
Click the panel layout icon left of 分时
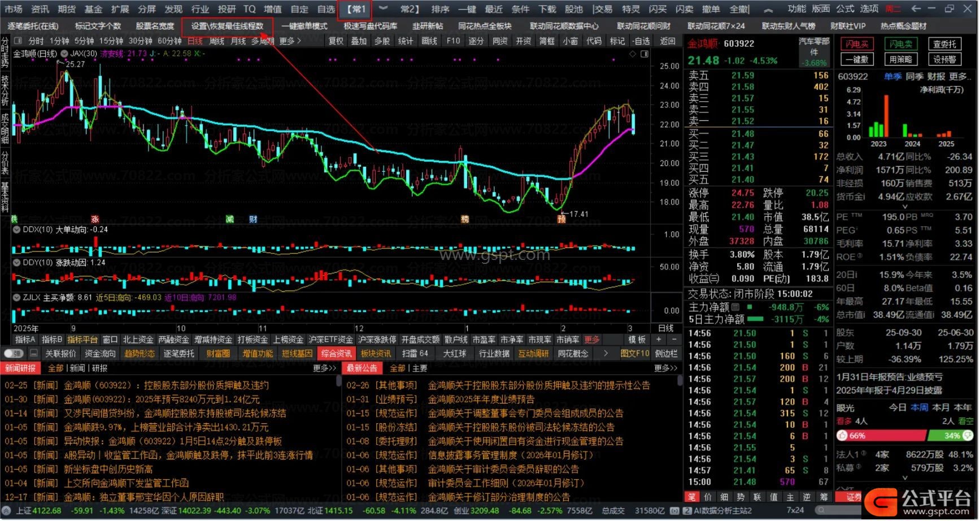coord(18,41)
